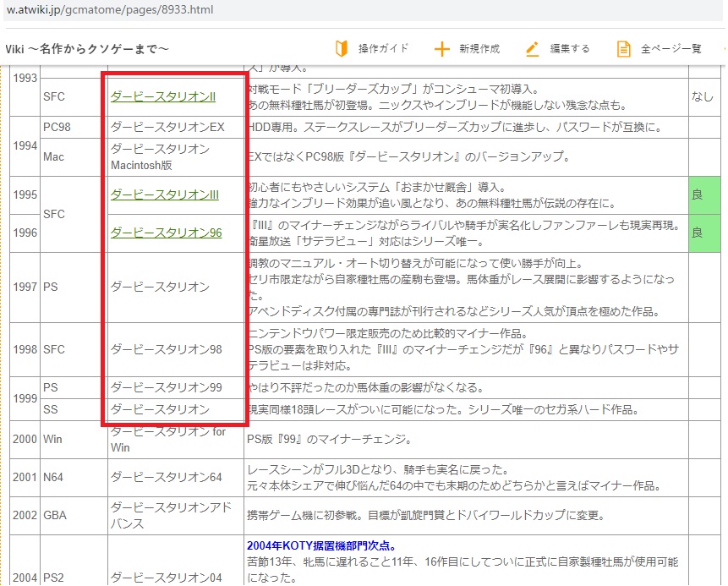Click the green 良 cell in the 1996 row

click(x=704, y=233)
